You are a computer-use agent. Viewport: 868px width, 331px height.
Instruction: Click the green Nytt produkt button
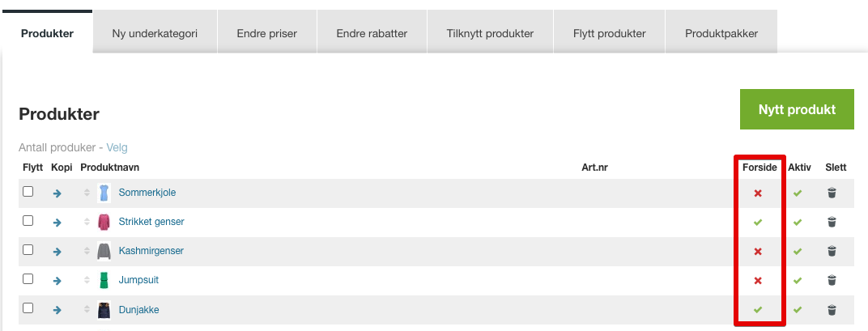[x=797, y=109]
